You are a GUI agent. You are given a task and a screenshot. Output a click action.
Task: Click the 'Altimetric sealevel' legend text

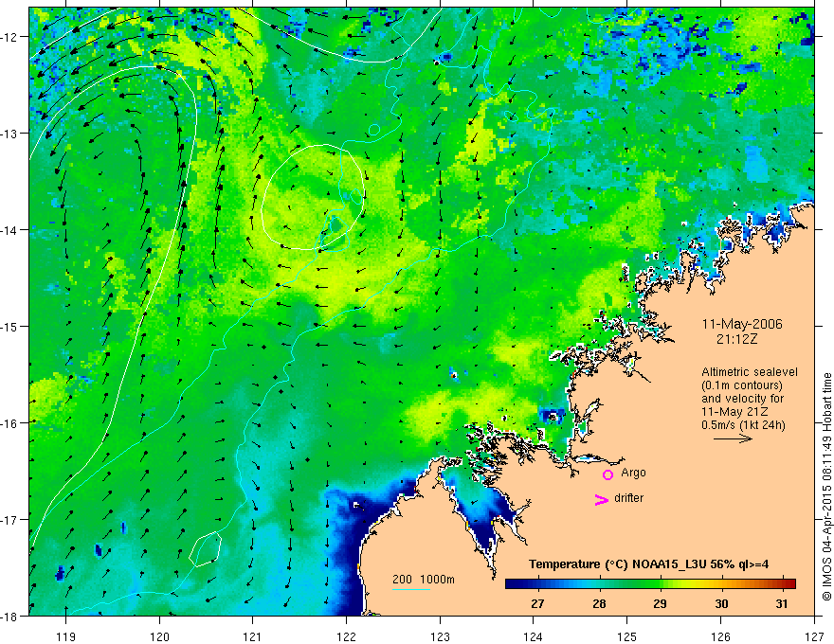click(x=750, y=372)
